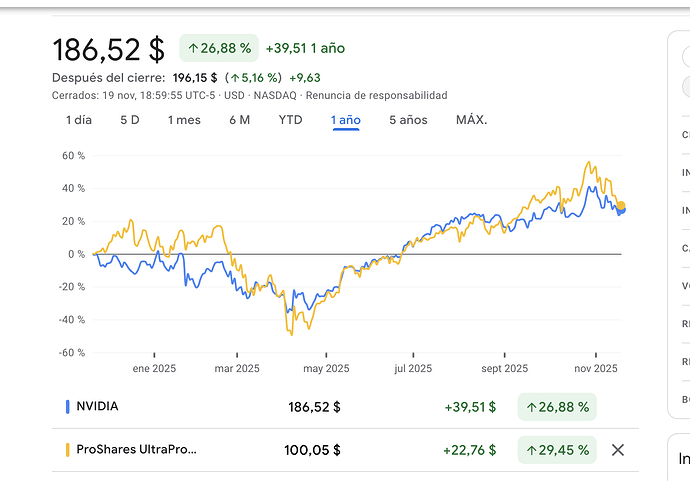Viewport: 690px width, 481px height.
Task: Click the 26,88 % badge in NVIDIA row
Action: click(x=556, y=407)
